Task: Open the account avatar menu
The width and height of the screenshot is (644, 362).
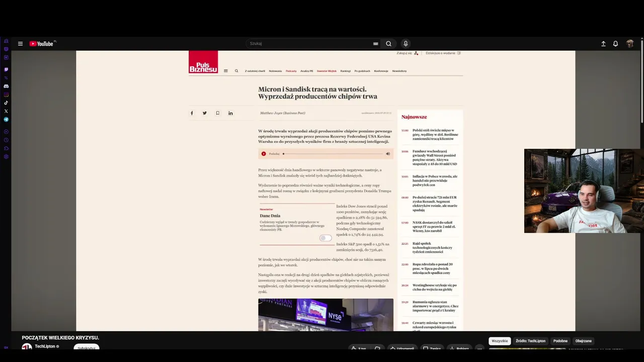Action: pyautogui.click(x=630, y=44)
